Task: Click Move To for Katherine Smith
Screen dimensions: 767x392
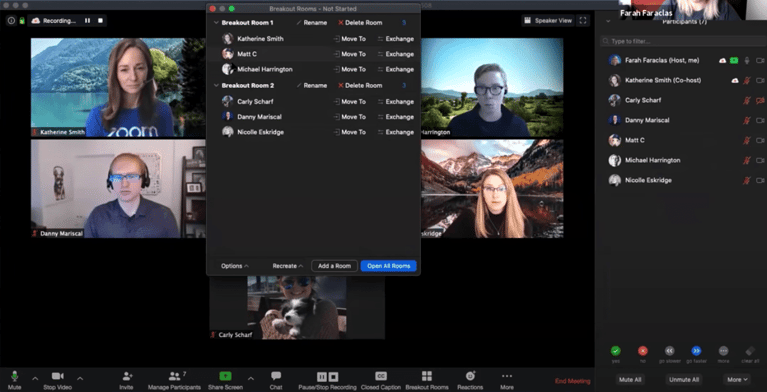Action: click(x=349, y=39)
